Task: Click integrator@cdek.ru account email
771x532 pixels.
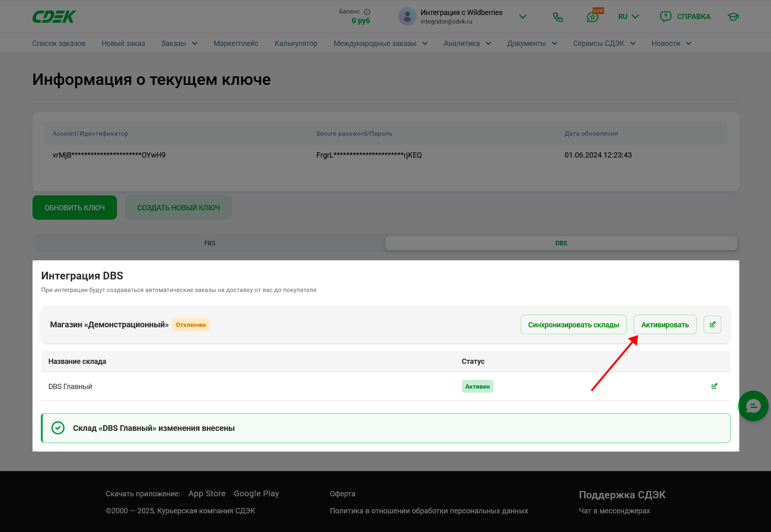Action: [446, 22]
